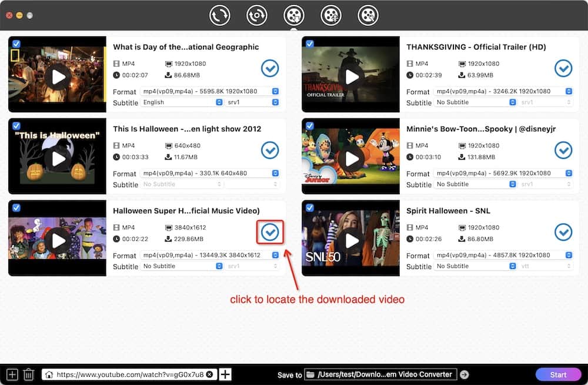Select the title 'Minnie's Bow-Toon...Spooky | @disneyjr'
The height and width of the screenshot is (385, 588).
481,129
